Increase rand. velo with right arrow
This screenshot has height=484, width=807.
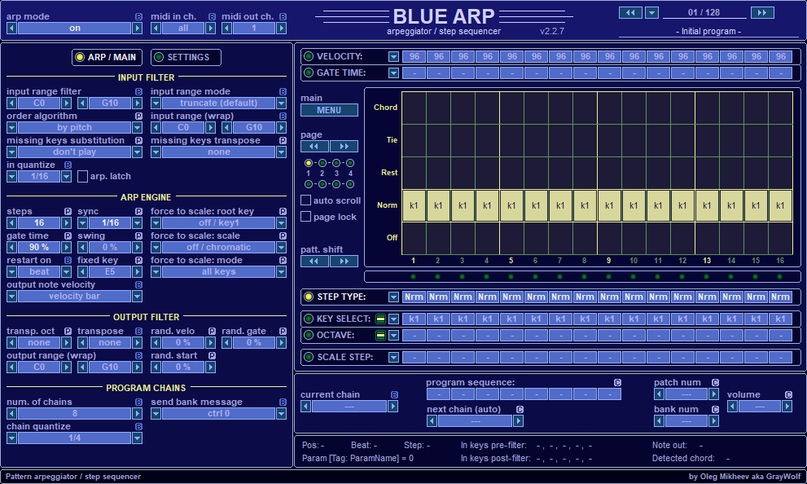coord(210,343)
